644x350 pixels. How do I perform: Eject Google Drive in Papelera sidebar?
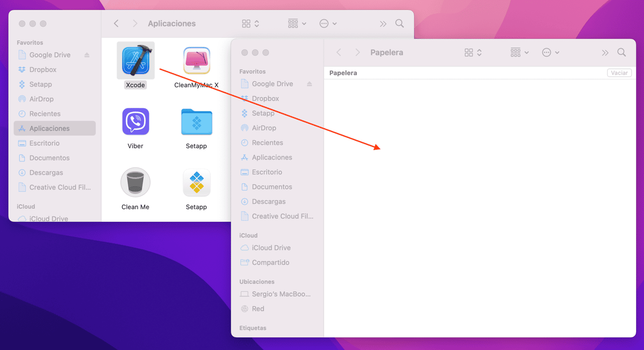tap(309, 84)
